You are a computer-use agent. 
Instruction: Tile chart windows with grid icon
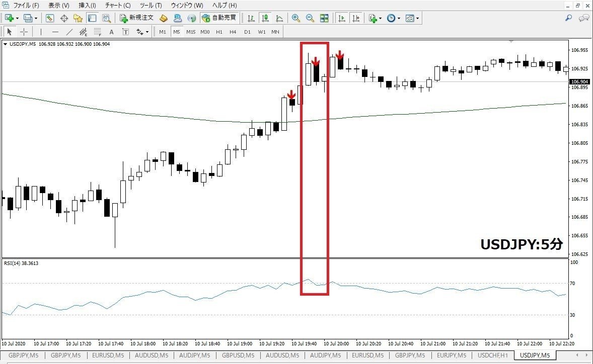click(x=324, y=18)
